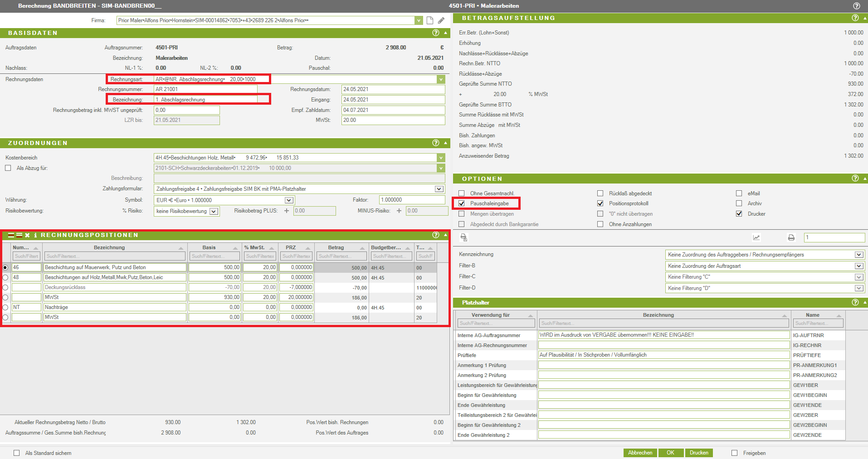Collapse the Basisdaten section with the arrow

(445, 33)
